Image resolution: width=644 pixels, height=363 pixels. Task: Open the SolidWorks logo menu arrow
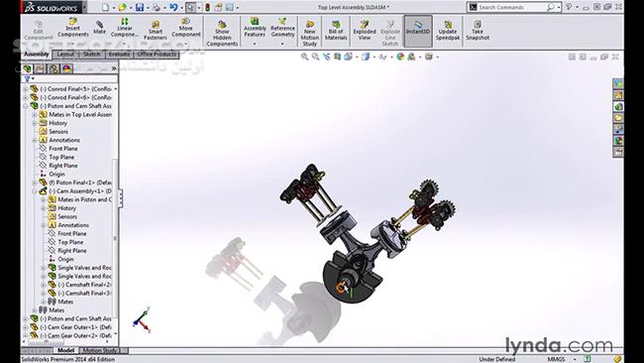click(84, 7)
